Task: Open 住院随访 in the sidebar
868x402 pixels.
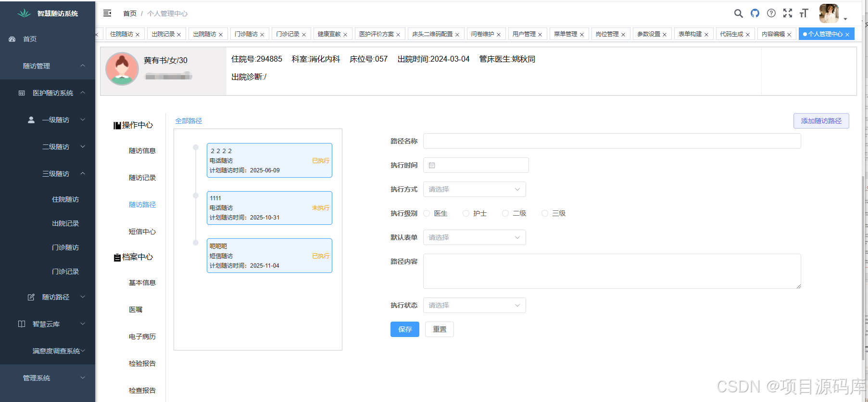Action: [x=65, y=199]
